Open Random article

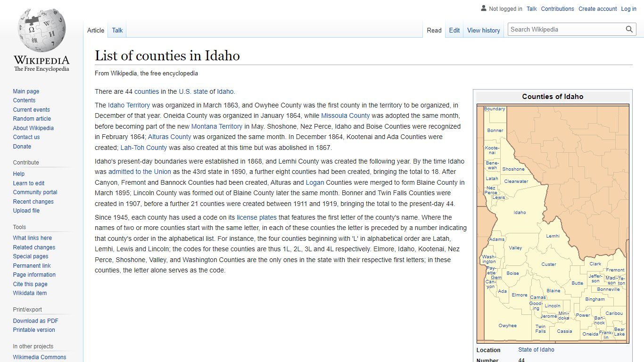[32, 119]
